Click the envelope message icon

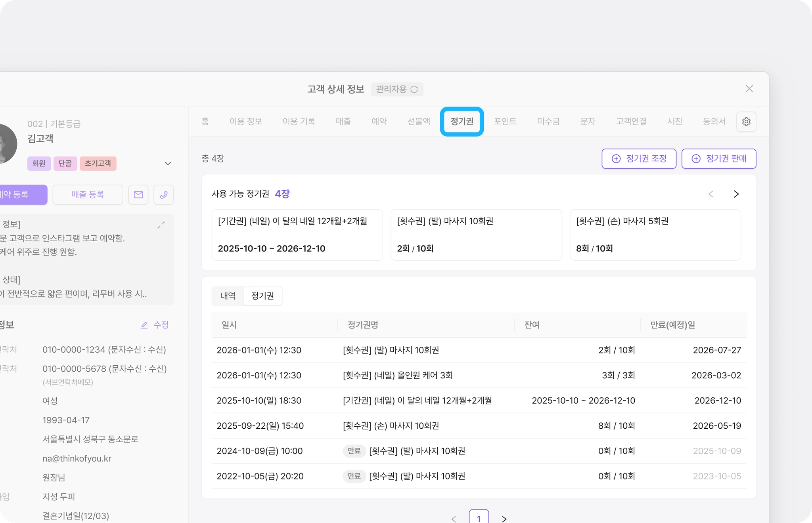click(138, 195)
